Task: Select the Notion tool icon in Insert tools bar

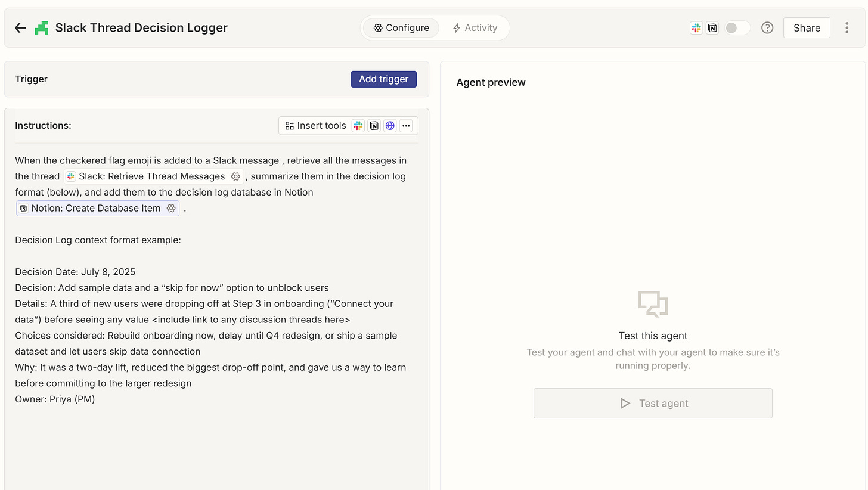Action: point(374,126)
